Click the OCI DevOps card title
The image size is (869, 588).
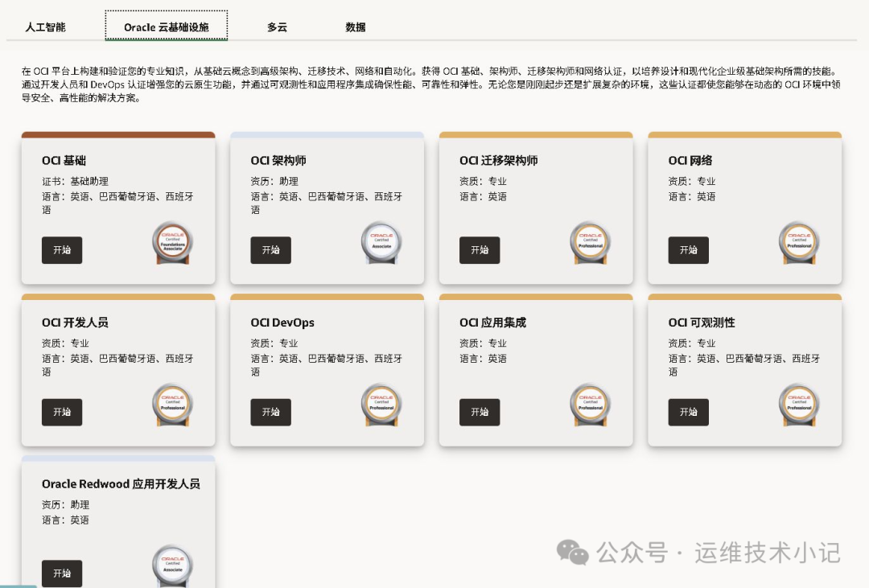[x=282, y=323]
